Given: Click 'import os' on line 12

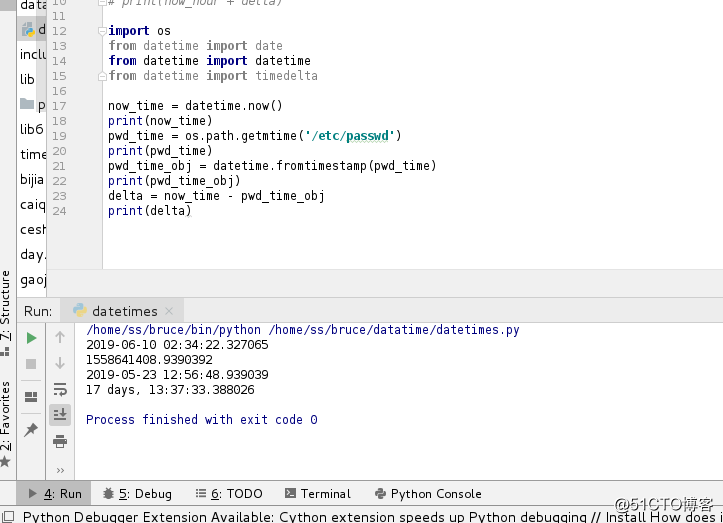Looking at the screenshot, I should 139,31.
